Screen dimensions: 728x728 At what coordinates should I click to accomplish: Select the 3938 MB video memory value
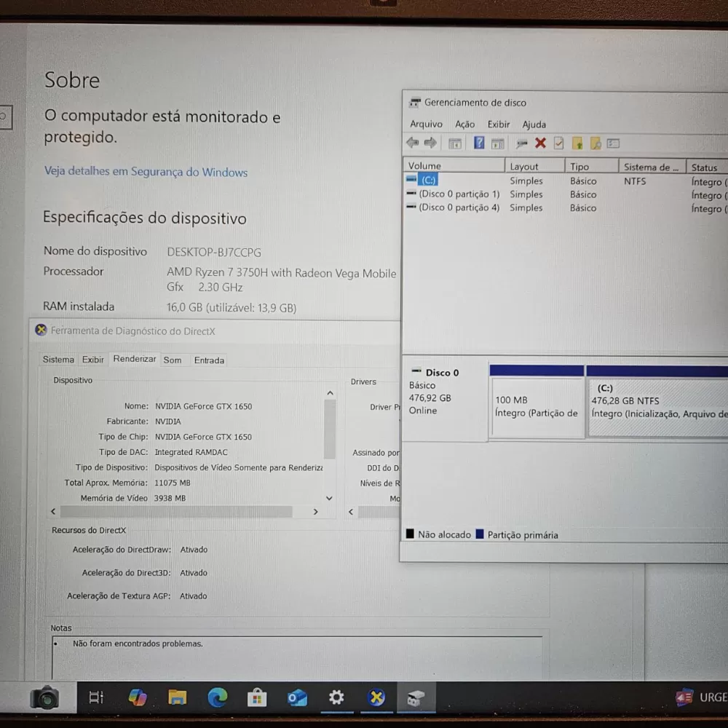click(x=170, y=498)
